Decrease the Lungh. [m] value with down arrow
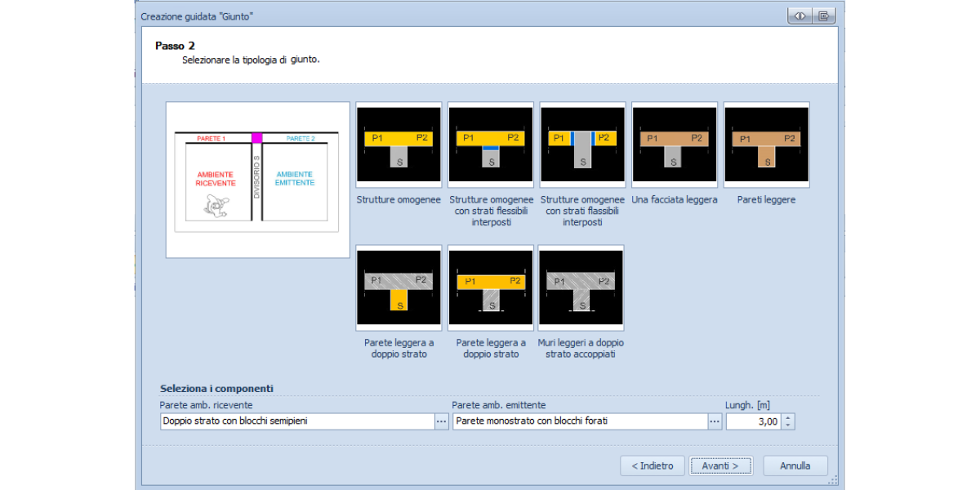This screenshot has height=490, width=980. pos(788,425)
